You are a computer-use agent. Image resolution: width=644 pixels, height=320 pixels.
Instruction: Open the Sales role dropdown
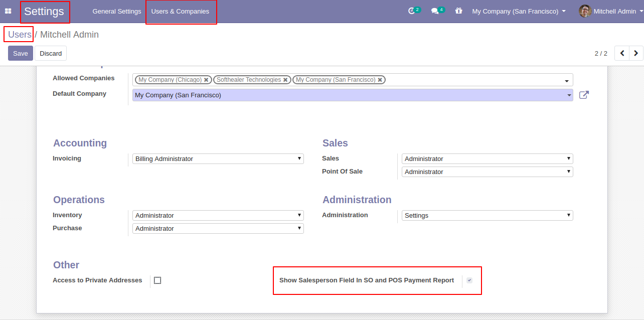click(488, 158)
